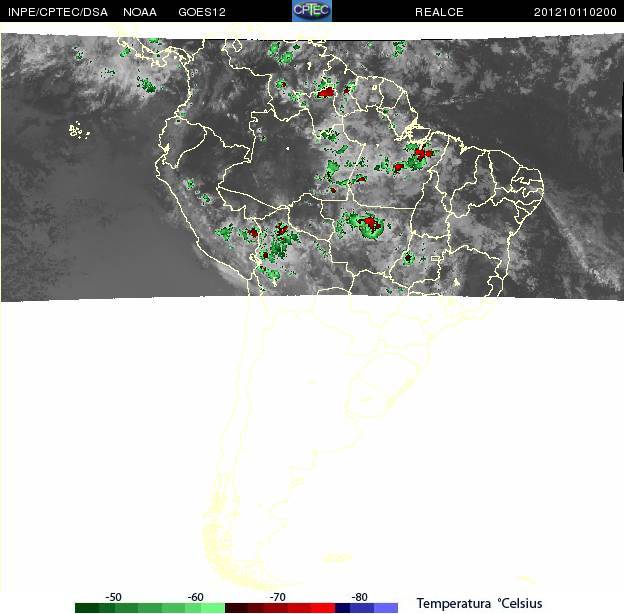The height and width of the screenshot is (614, 624).
Task: Click the GOES12 satellite label
Action: pos(202,12)
